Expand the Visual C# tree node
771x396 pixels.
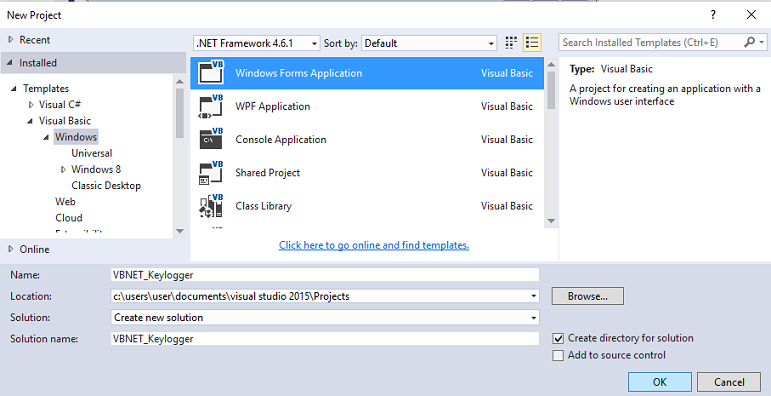(31, 105)
